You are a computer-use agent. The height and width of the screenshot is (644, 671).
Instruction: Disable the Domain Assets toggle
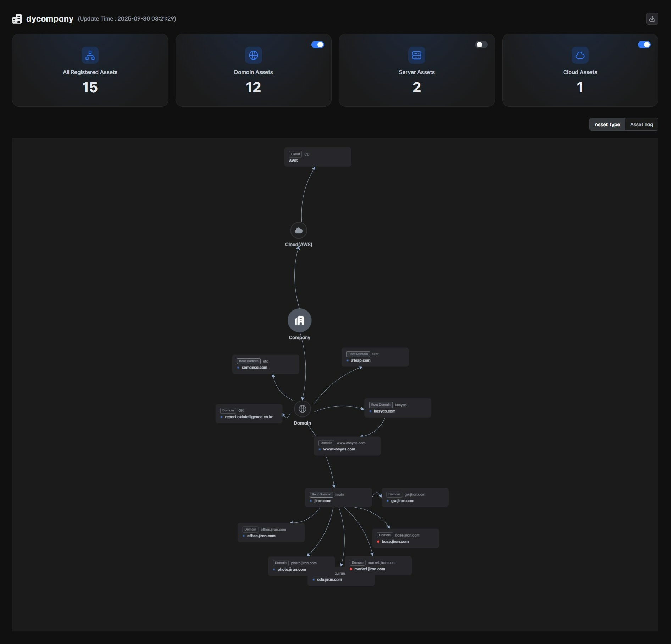317,45
